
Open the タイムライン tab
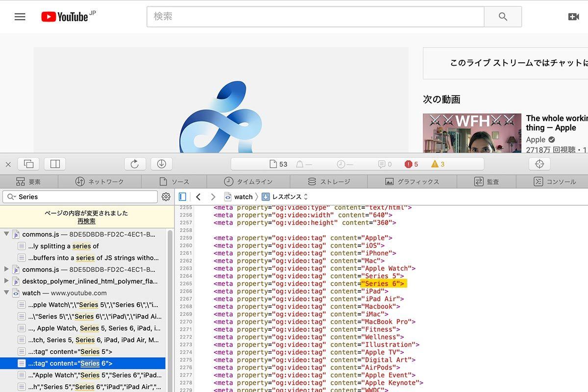[x=248, y=181]
